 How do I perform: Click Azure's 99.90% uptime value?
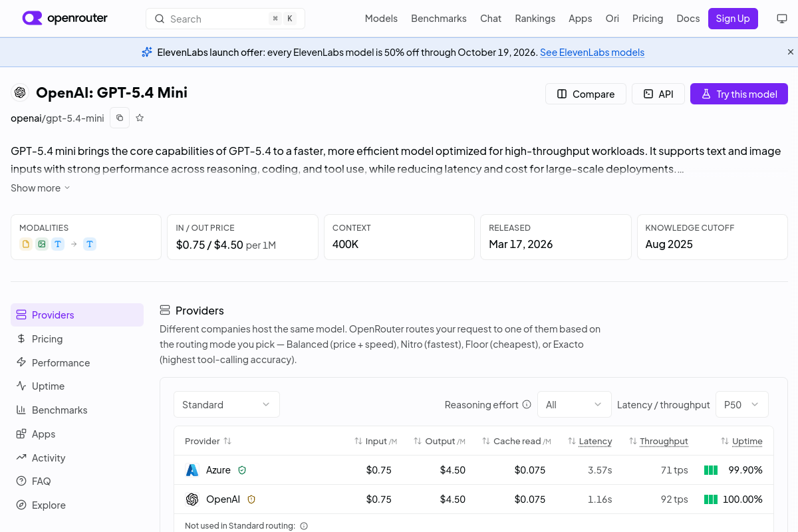tap(745, 470)
